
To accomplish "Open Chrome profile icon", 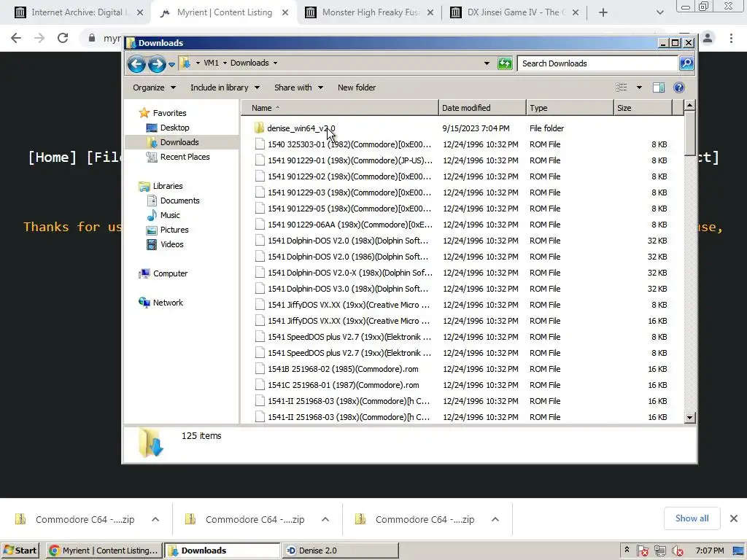I will click(x=708, y=38).
